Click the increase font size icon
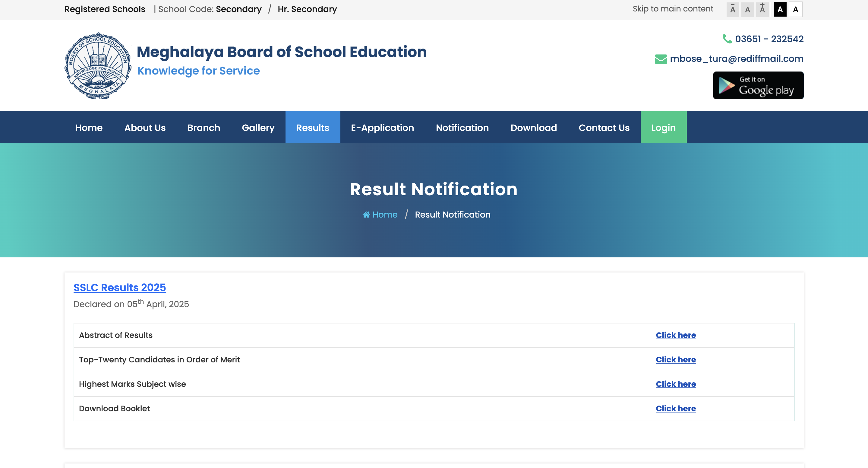The height and width of the screenshot is (468, 868). 762,9
